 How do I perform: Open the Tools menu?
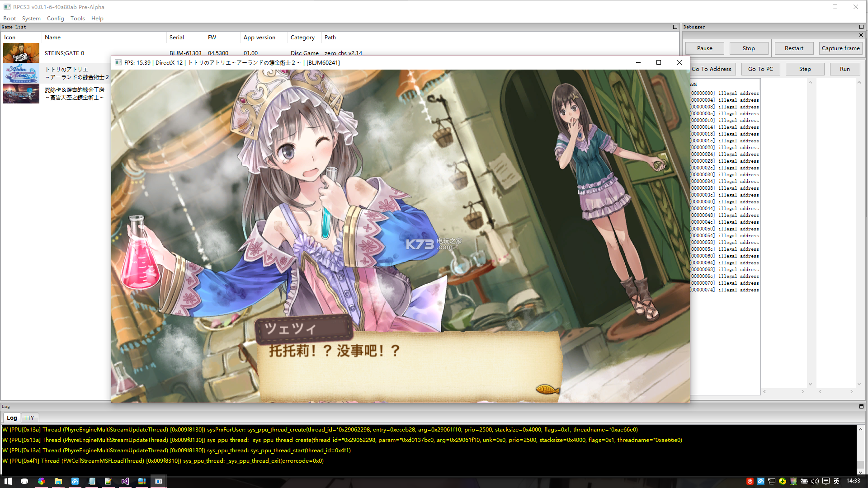click(x=78, y=19)
